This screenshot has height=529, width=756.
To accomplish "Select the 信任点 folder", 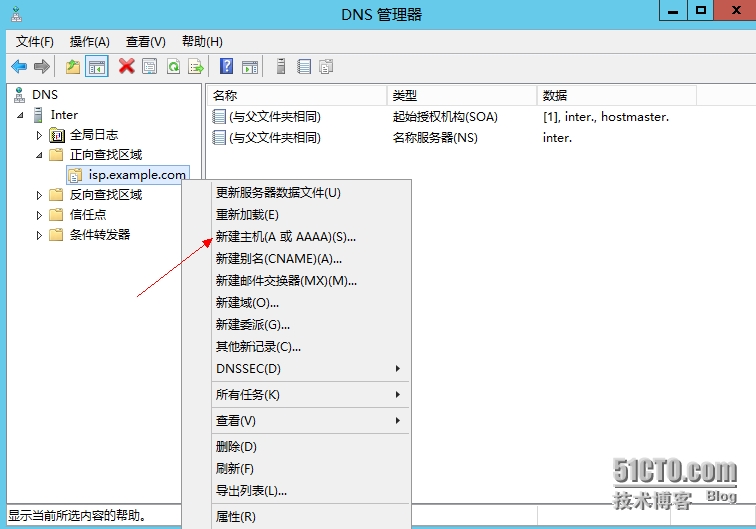I will [x=88, y=215].
